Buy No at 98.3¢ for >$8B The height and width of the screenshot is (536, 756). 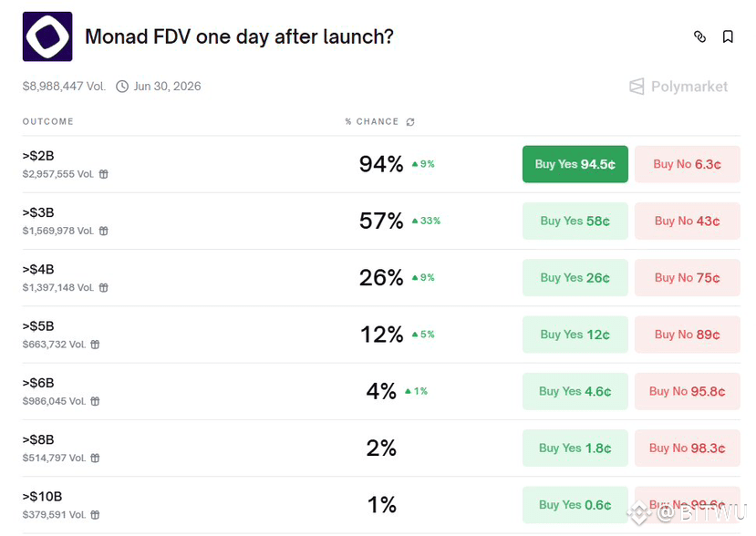coord(687,448)
